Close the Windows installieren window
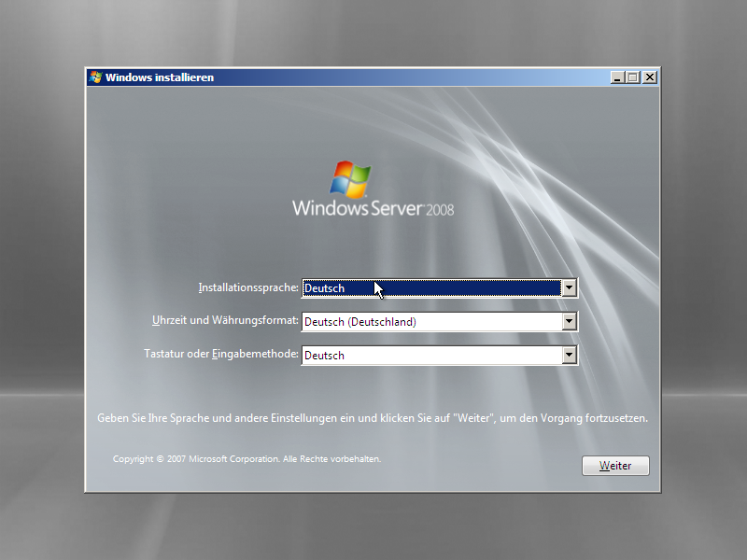The width and height of the screenshot is (747, 560). click(x=649, y=77)
